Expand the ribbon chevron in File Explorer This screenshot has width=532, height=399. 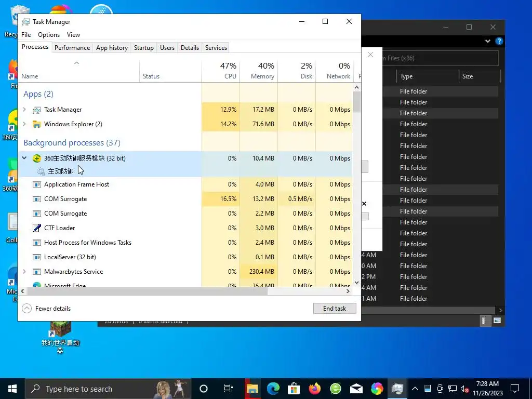click(487, 41)
